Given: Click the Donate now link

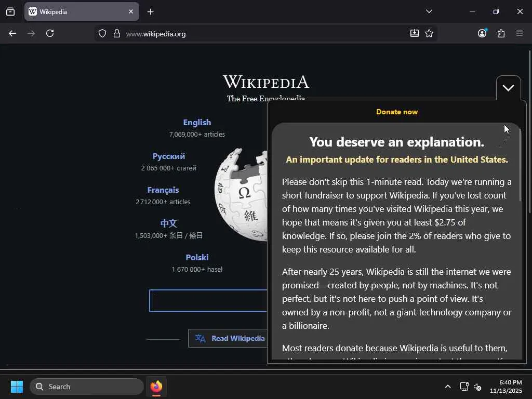Looking at the screenshot, I should pos(396,112).
